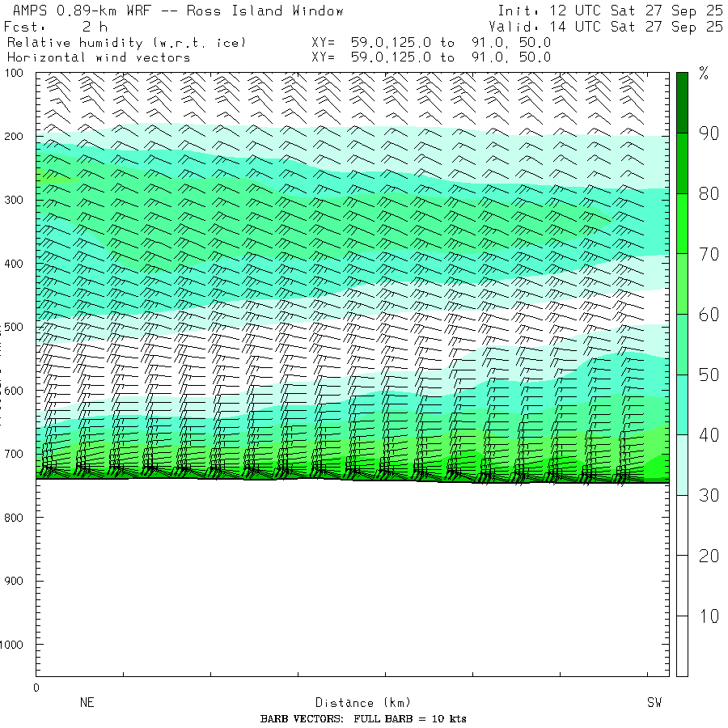Click the 40 colorbar label
The width and height of the screenshot is (728, 728).
709,435
